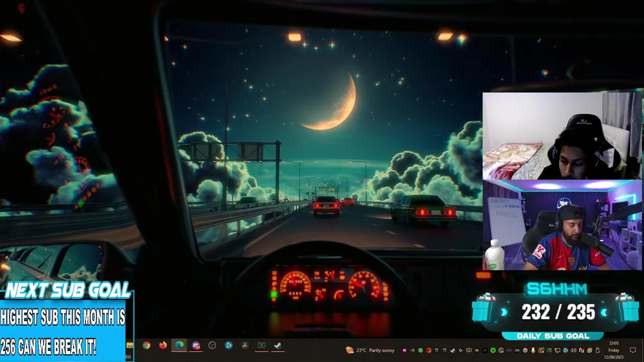Open the green X-box taskbar app
This screenshot has height=362, width=644.
tap(262, 345)
